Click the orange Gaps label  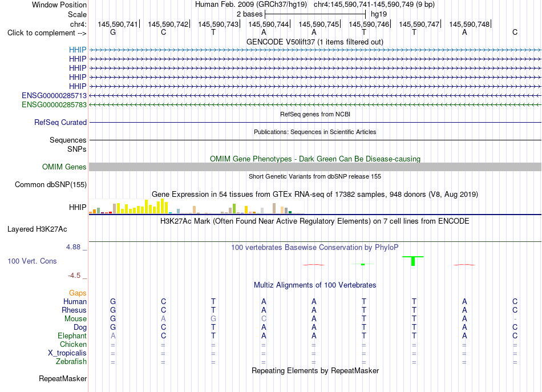78,293
